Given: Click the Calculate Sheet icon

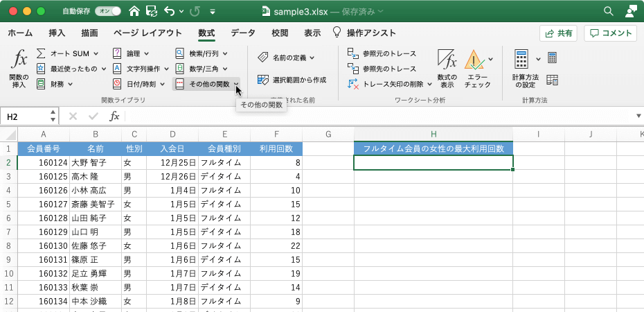Looking at the screenshot, I should 552,80.
